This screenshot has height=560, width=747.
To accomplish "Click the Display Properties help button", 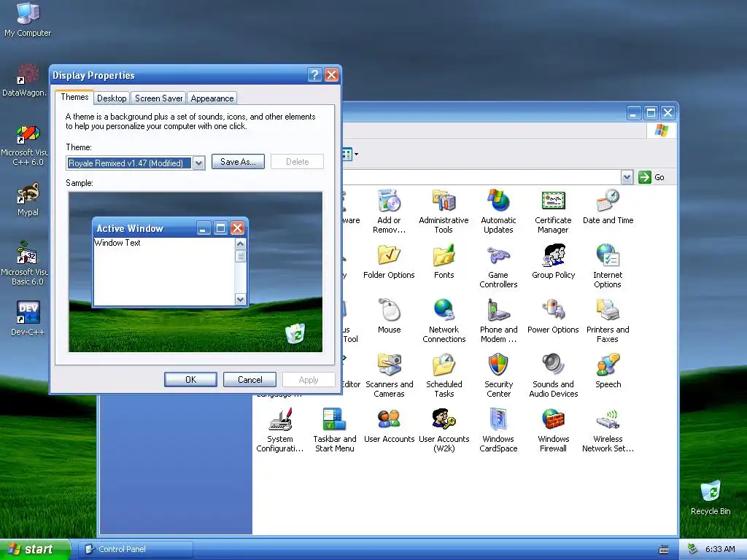I will (x=314, y=75).
